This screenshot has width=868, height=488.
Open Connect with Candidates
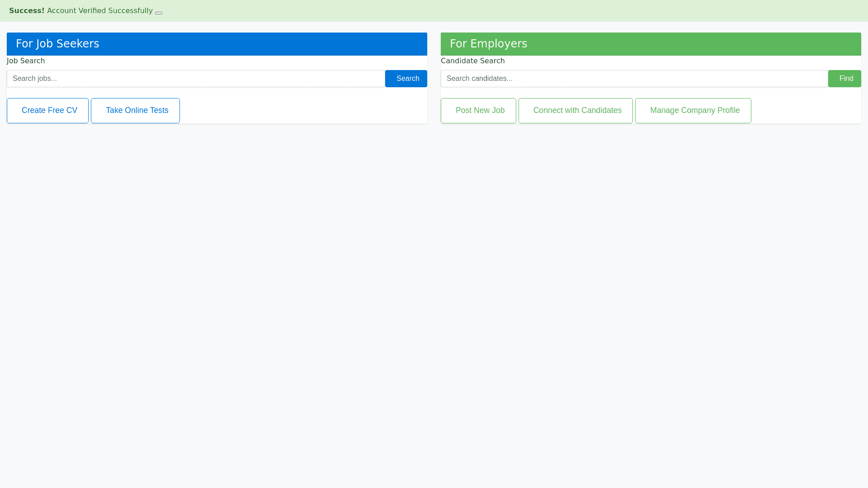click(x=576, y=111)
